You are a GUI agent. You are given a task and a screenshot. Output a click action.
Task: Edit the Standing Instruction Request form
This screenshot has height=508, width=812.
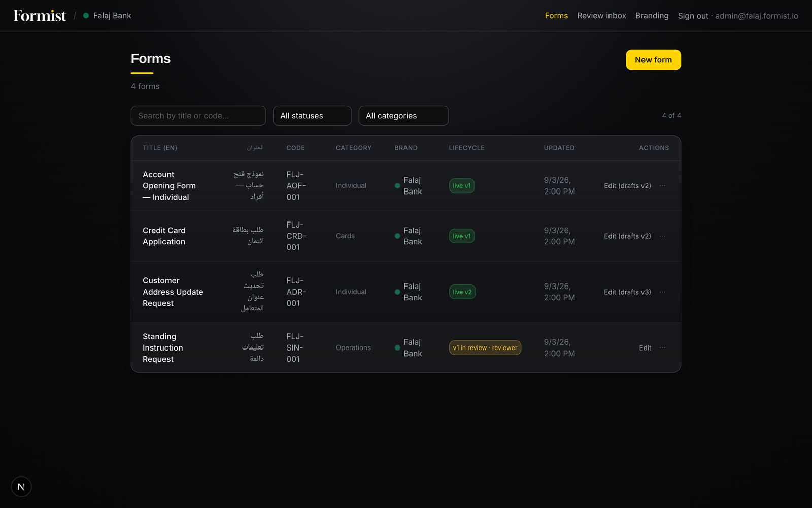[645, 348]
